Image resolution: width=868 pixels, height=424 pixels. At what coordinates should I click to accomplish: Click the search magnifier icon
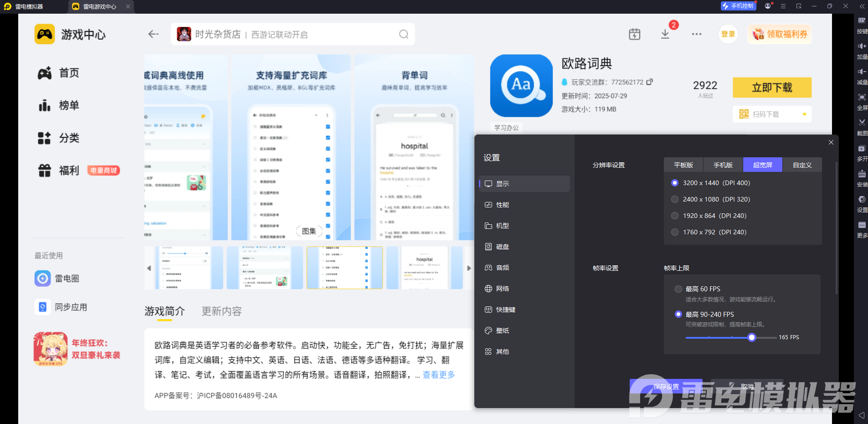404,34
